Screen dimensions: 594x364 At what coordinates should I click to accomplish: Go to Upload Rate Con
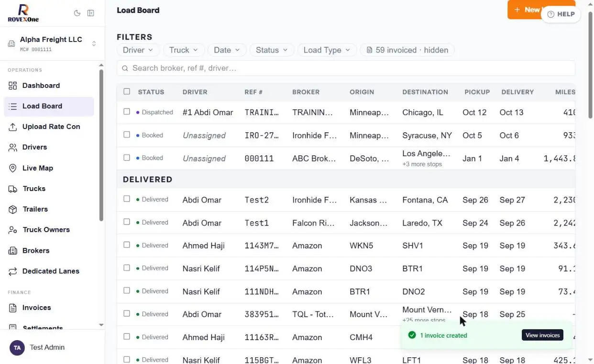49,127
